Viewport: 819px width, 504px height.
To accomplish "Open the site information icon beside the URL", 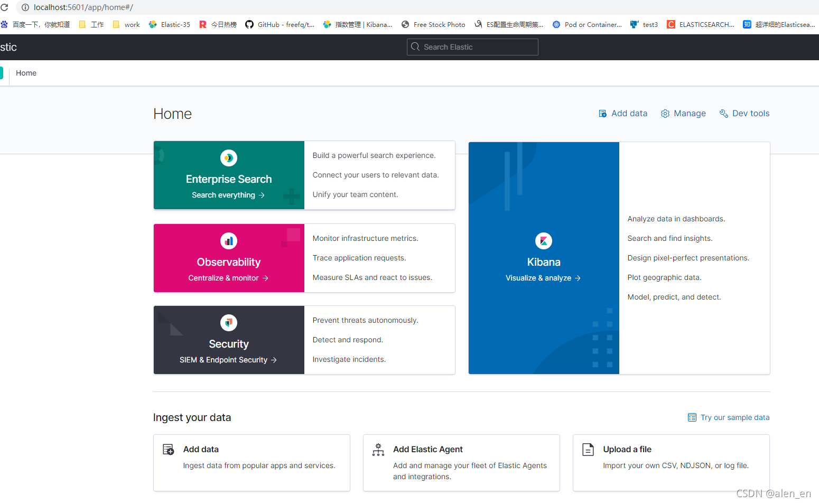I will 25,7.
